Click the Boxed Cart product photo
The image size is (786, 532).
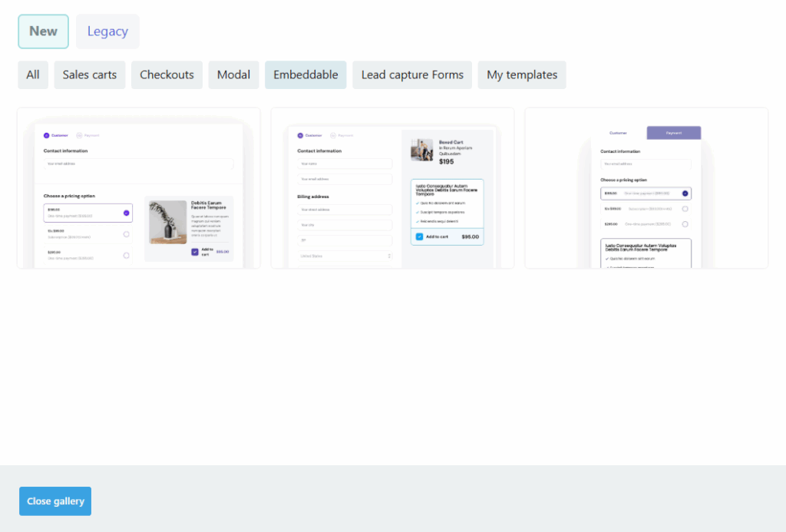[x=421, y=150]
